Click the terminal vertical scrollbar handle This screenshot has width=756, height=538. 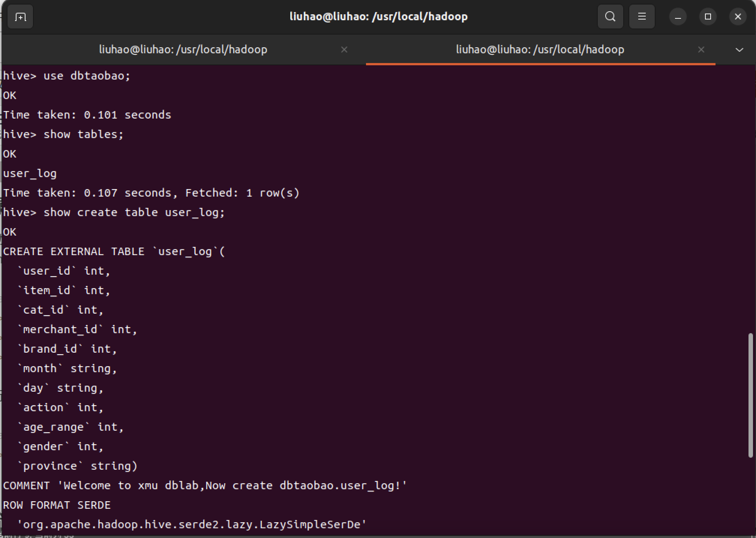(x=750, y=395)
